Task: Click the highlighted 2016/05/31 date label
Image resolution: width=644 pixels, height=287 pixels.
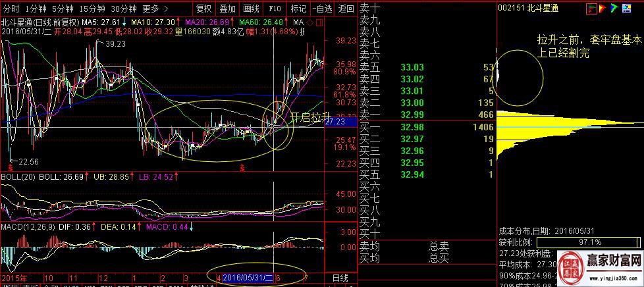Action: coord(248,278)
